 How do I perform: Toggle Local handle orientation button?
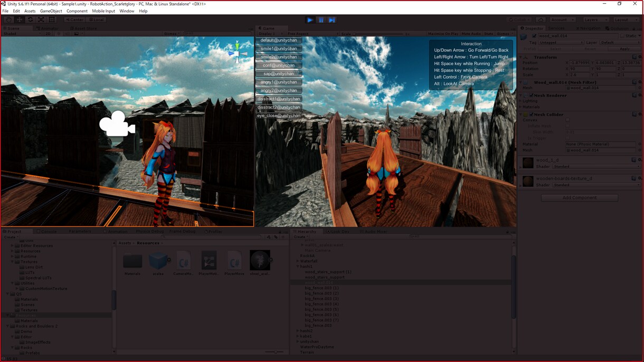pos(97,20)
